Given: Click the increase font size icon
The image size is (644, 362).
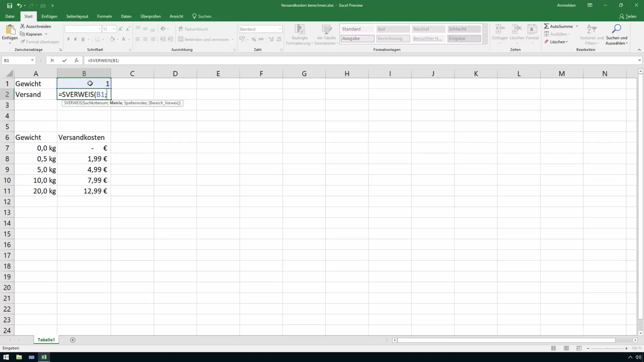Looking at the screenshot, I should click(x=120, y=29).
